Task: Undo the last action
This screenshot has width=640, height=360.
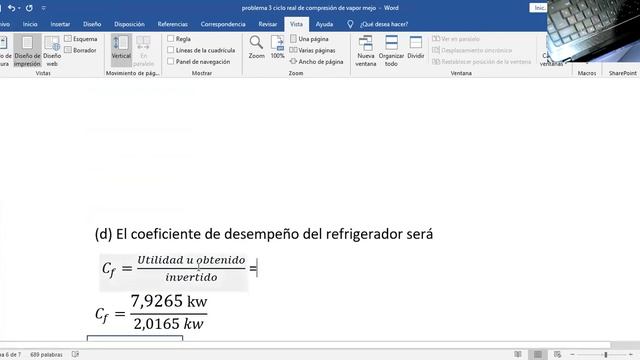Action: (x=11, y=8)
